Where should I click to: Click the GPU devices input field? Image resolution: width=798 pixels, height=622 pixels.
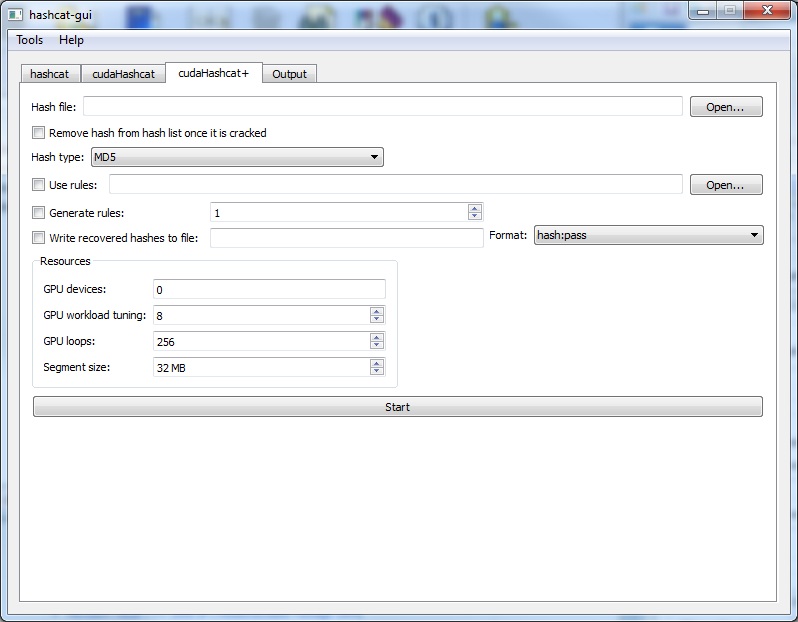click(269, 289)
